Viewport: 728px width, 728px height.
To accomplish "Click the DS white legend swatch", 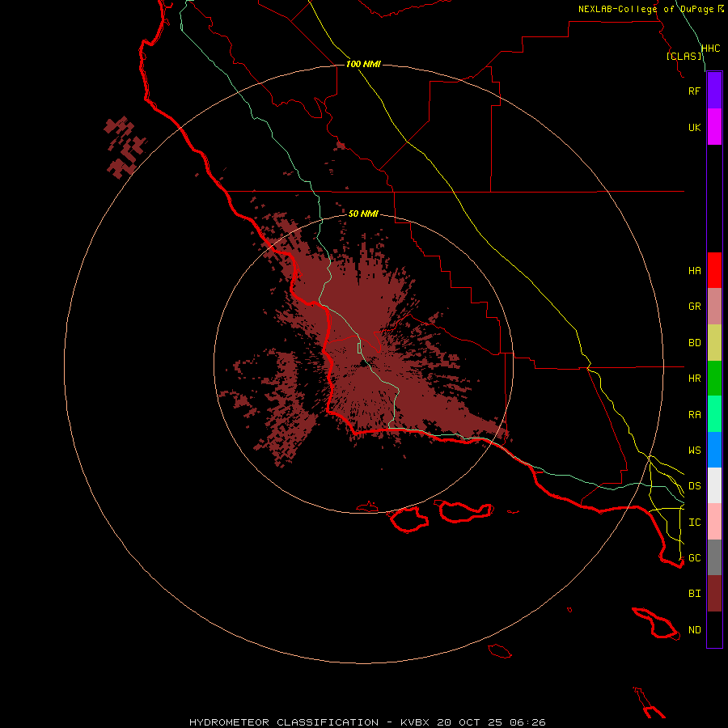I will point(714,485).
